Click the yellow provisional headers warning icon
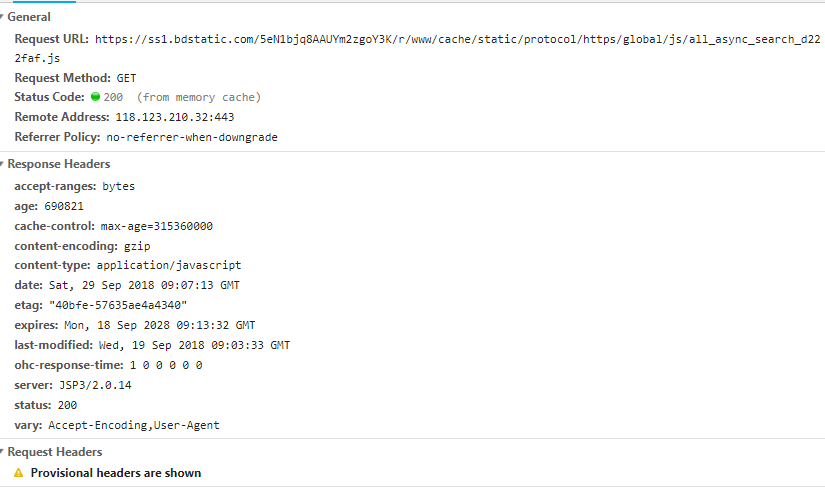The height and width of the screenshot is (498, 825). [x=18, y=473]
